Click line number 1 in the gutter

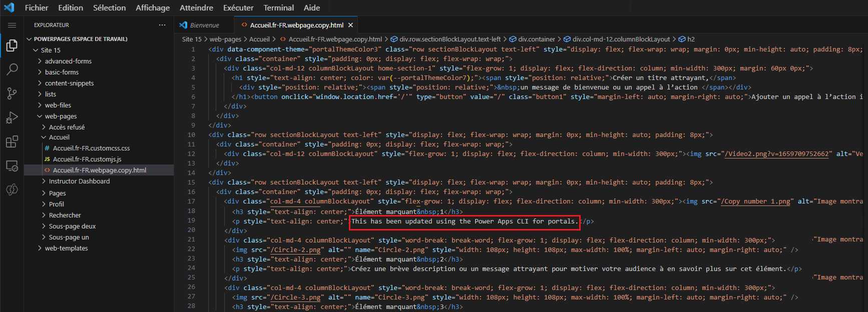point(193,49)
